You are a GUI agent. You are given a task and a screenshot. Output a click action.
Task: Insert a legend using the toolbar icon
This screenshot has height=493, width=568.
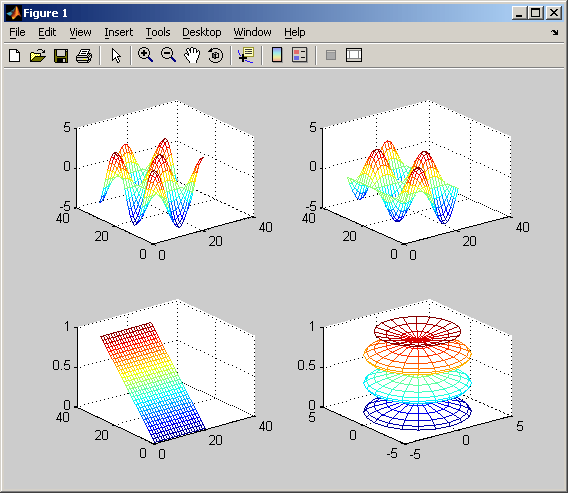point(300,55)
